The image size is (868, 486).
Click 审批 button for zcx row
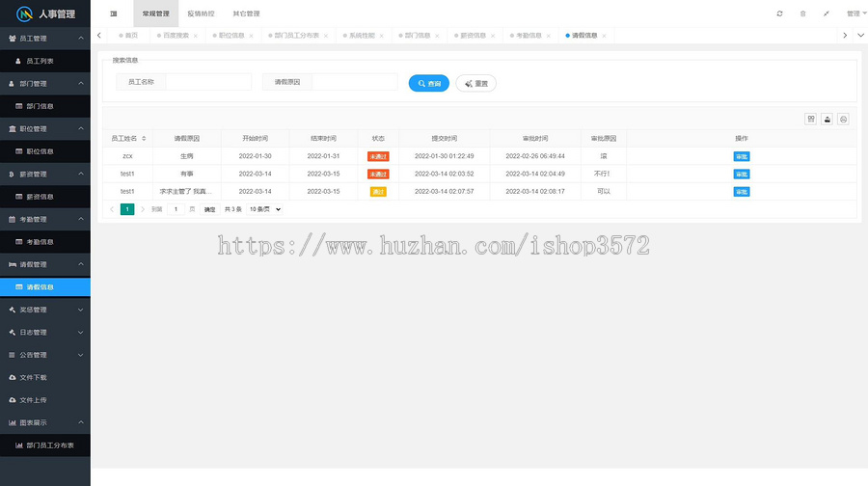(x=742, y=156)
